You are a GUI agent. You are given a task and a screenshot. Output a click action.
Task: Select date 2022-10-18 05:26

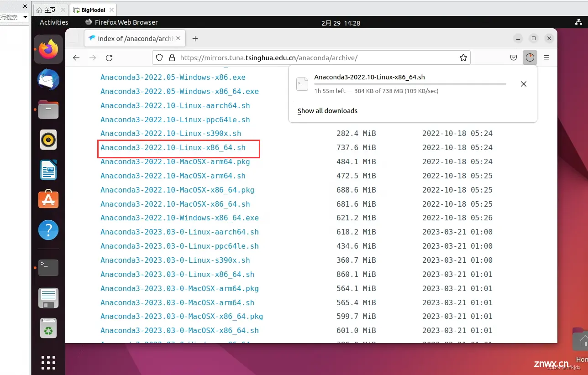(457, 218)
